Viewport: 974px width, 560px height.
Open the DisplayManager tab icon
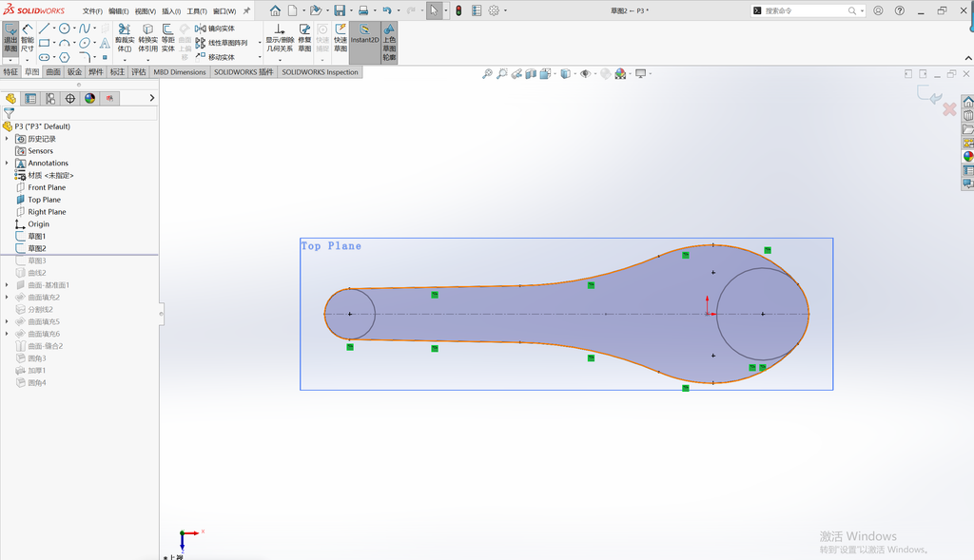90,98
